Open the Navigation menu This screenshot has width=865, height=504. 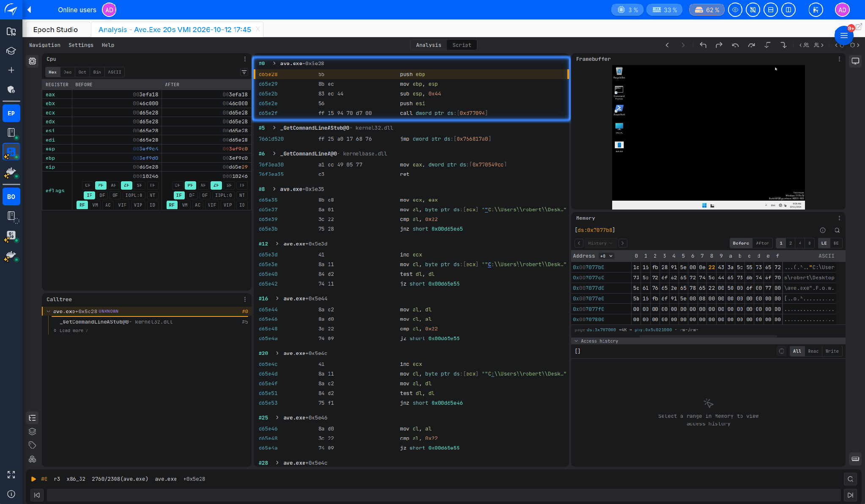click(x=45, y=45)
